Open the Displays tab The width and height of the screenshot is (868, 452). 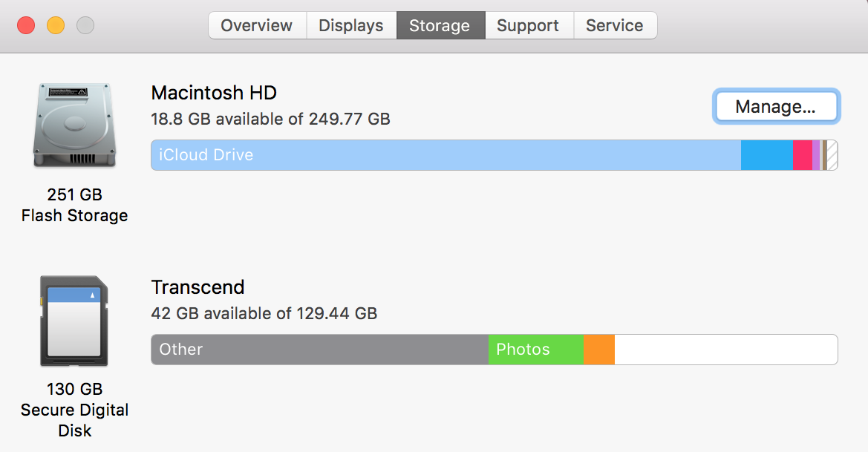pos(351,25)
